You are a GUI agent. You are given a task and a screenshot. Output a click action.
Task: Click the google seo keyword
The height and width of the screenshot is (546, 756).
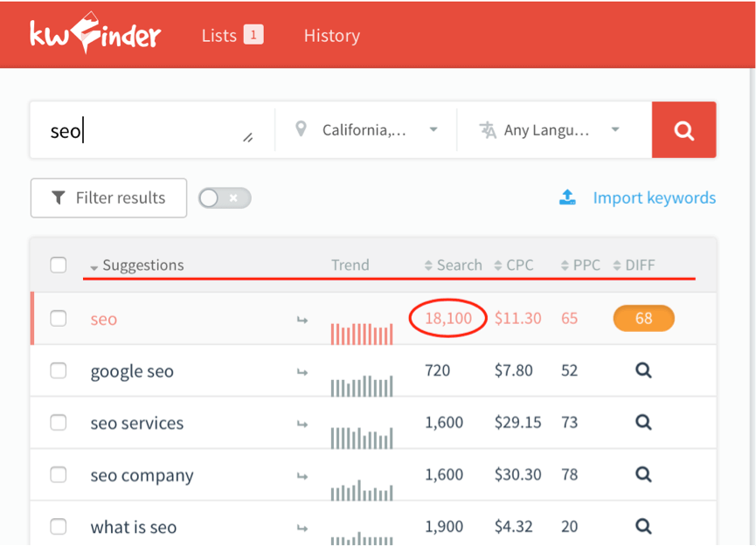pos(132,371)
